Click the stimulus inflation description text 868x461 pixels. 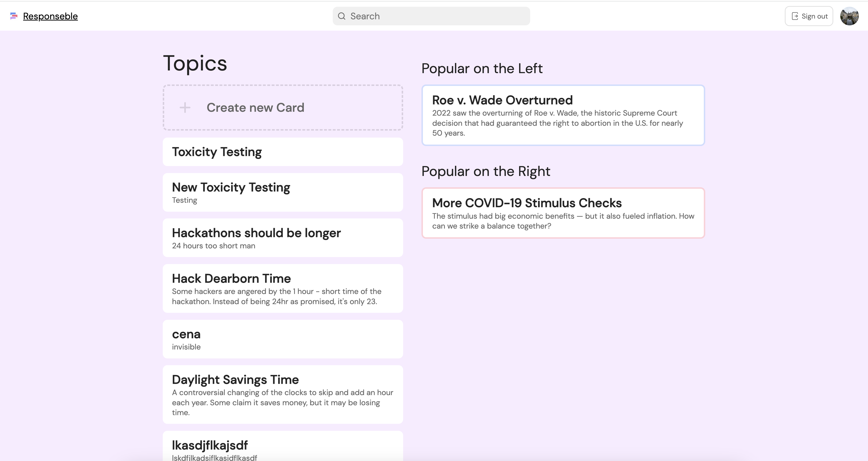563,221
